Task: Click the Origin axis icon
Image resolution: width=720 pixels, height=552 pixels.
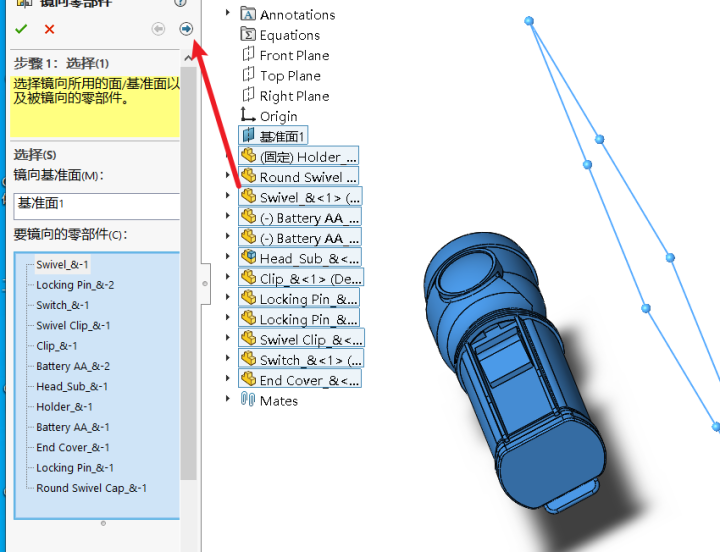Action: click(x=248, y=115)
